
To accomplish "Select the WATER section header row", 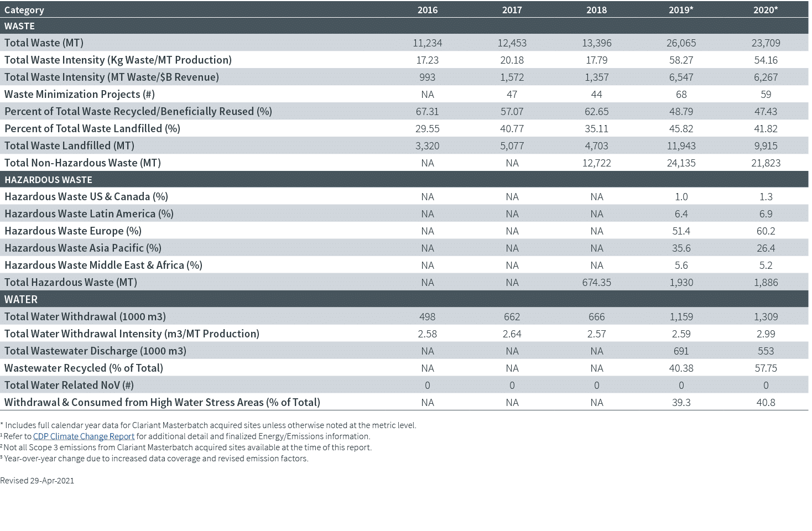I will [21, 299].
